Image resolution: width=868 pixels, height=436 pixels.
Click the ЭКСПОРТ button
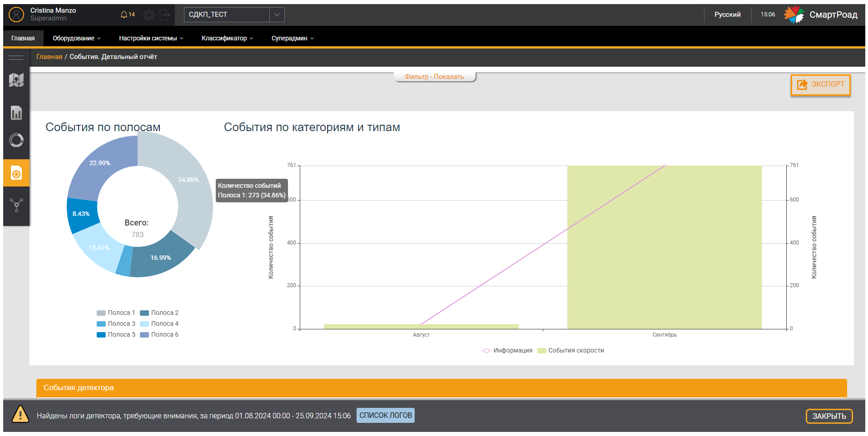(821, 85)
